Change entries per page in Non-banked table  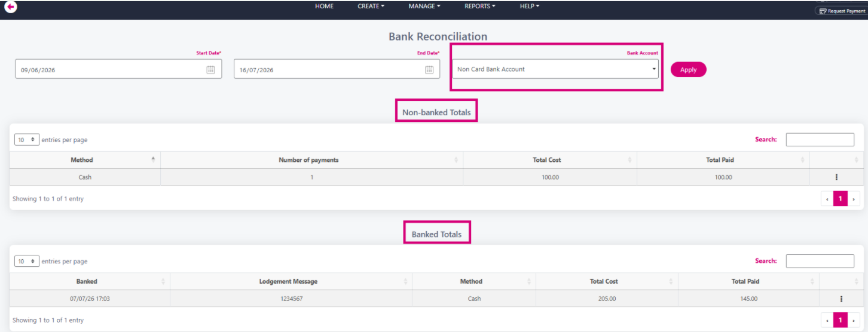pyautogui.click(x=27, y=140)
